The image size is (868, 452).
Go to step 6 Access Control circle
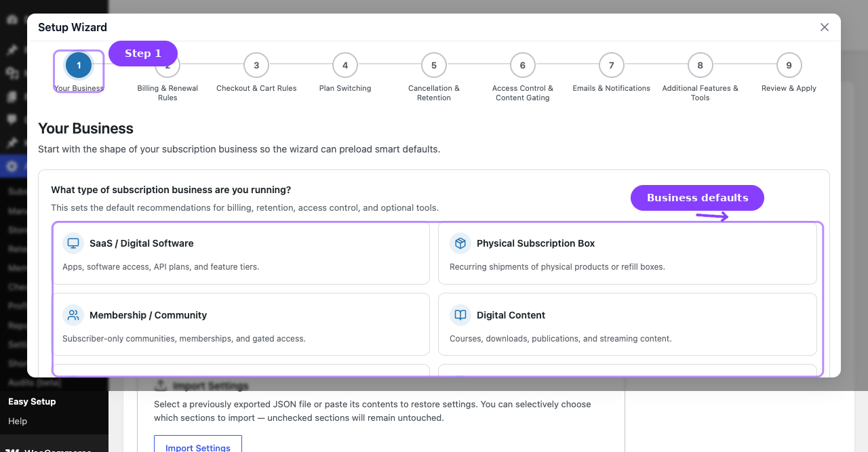coord(523,65)
